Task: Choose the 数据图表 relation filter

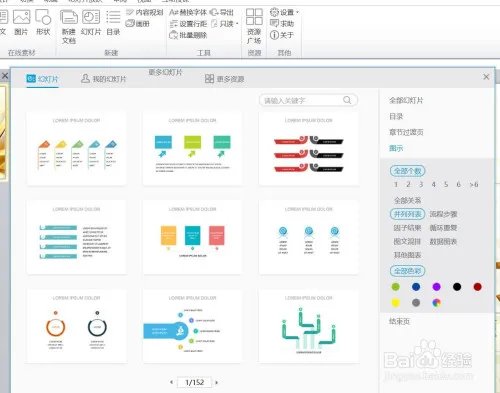Action: point(443,241)
